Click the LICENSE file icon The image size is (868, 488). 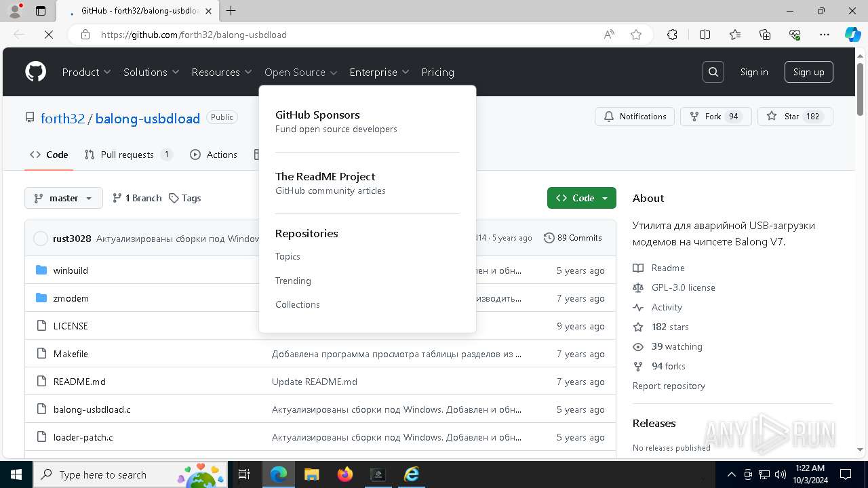41,326
